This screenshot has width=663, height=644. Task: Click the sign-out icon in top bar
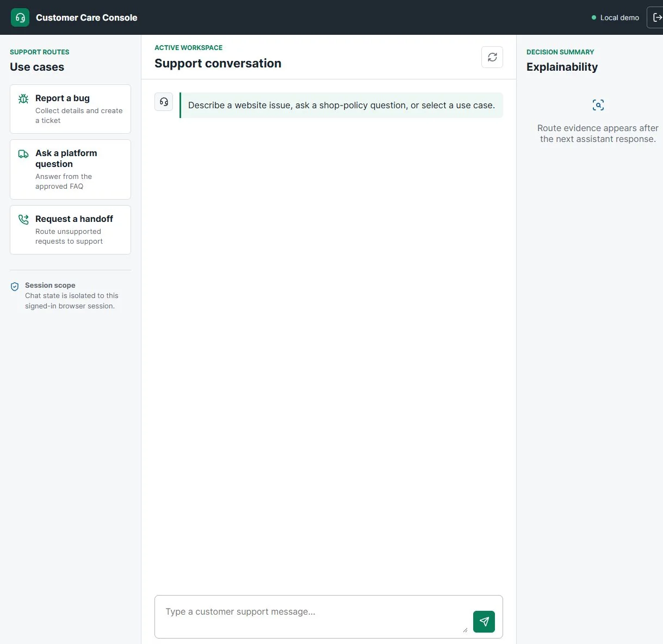point(656,17)
